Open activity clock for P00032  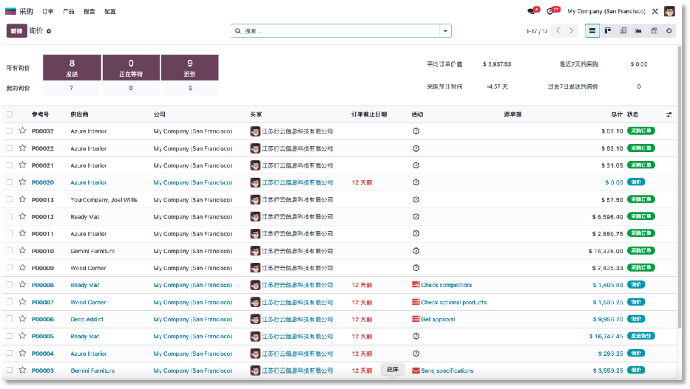pyautogui.click(x=416, y=131)
